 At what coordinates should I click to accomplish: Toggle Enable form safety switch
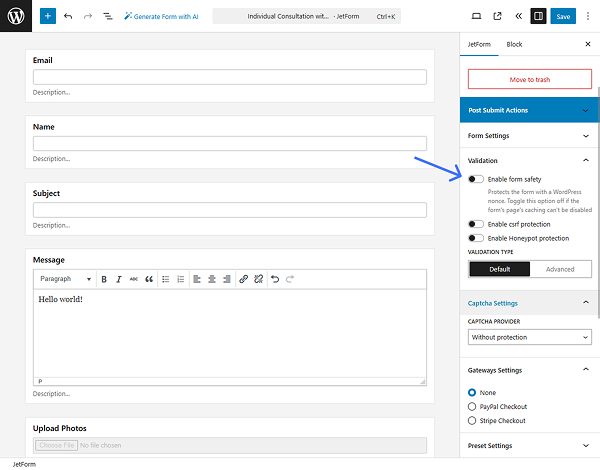point(476,179)
